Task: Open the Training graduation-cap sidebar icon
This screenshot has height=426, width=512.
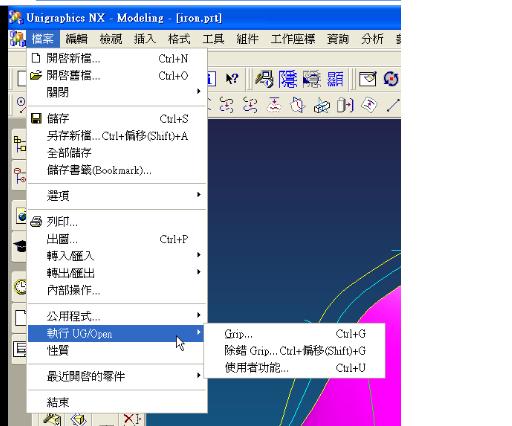Action: tap(20, 247)
